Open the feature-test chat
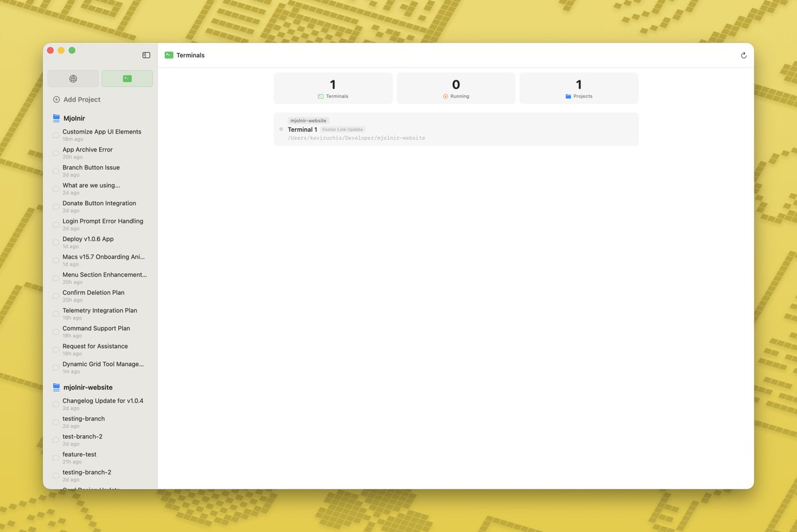 click(x=102, y=458)
